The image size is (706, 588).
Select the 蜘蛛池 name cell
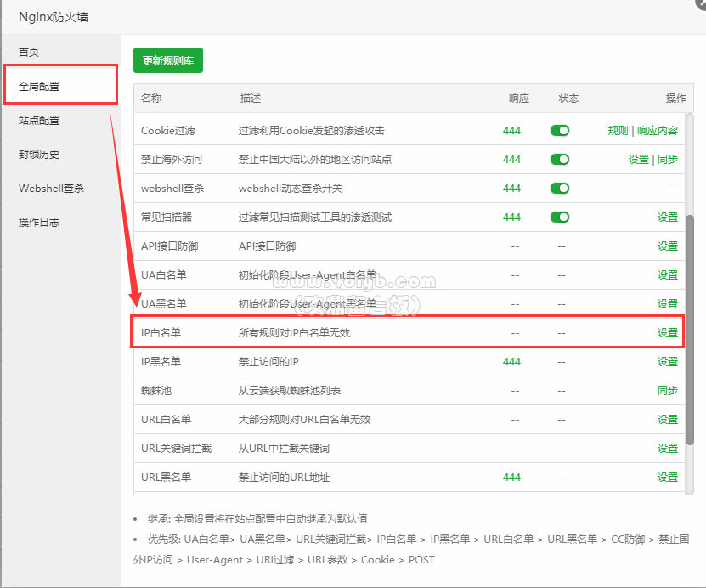pyautogui.click(x=156, y=390)
